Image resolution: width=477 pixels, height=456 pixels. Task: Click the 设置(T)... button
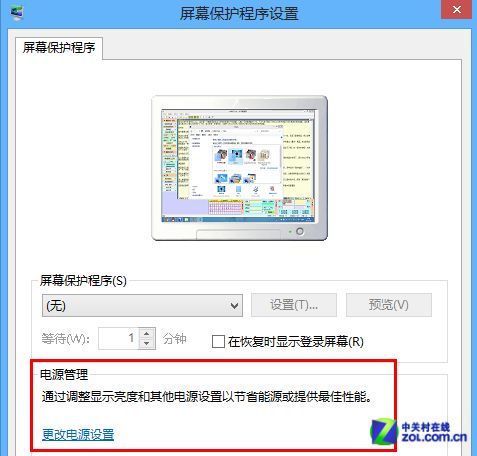tap(294, 305)
